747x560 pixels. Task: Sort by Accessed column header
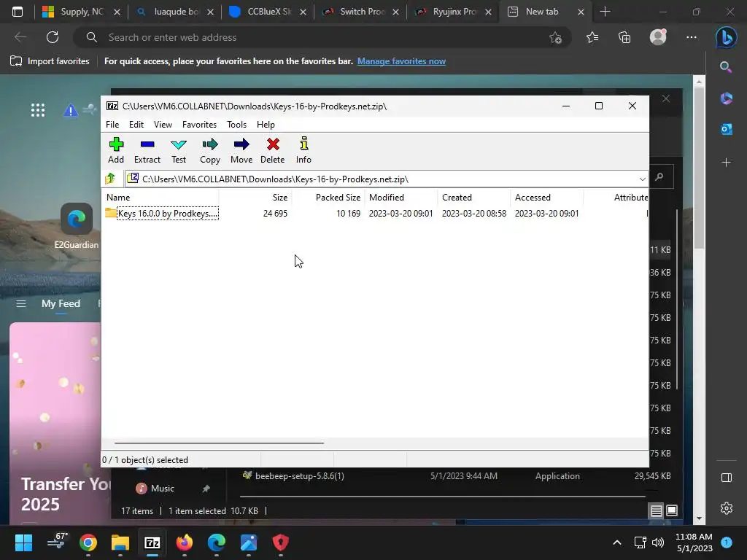(547, 197)
